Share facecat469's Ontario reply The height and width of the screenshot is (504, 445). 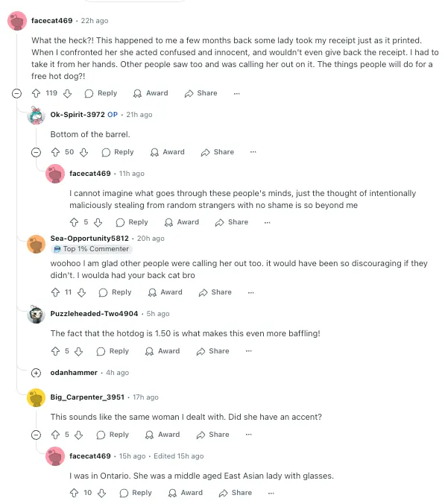(x=236, y=493)
